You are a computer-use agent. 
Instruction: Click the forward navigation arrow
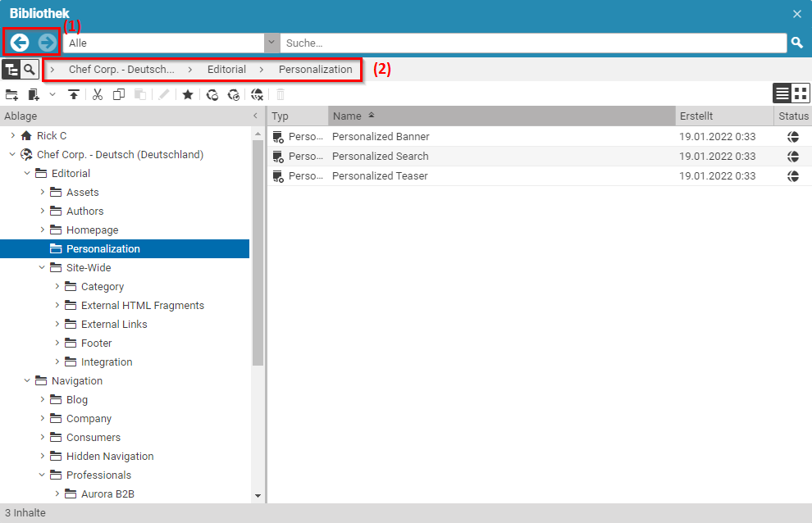click(x=48, y=43)
